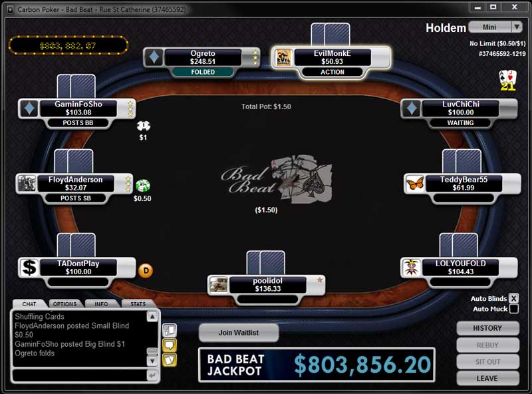Enable the Auto Muck checkbox
Viewport: 532px width, 394px height.
coord(513,309)
